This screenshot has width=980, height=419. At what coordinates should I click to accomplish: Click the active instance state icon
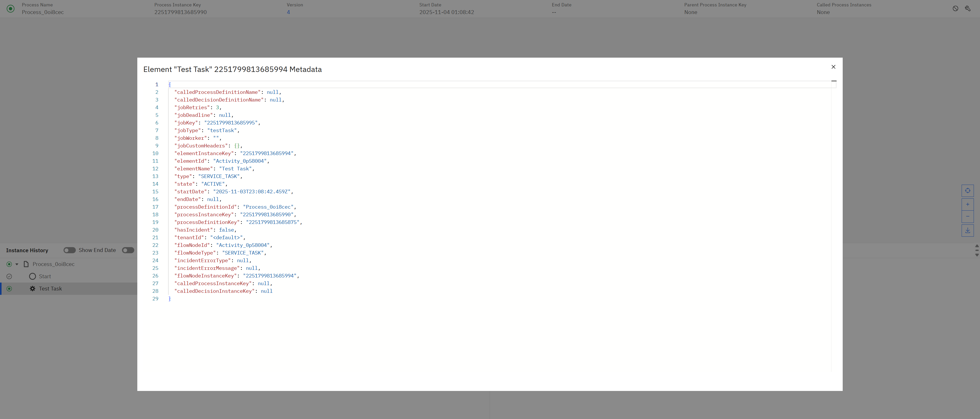click(x=11, y=8)
